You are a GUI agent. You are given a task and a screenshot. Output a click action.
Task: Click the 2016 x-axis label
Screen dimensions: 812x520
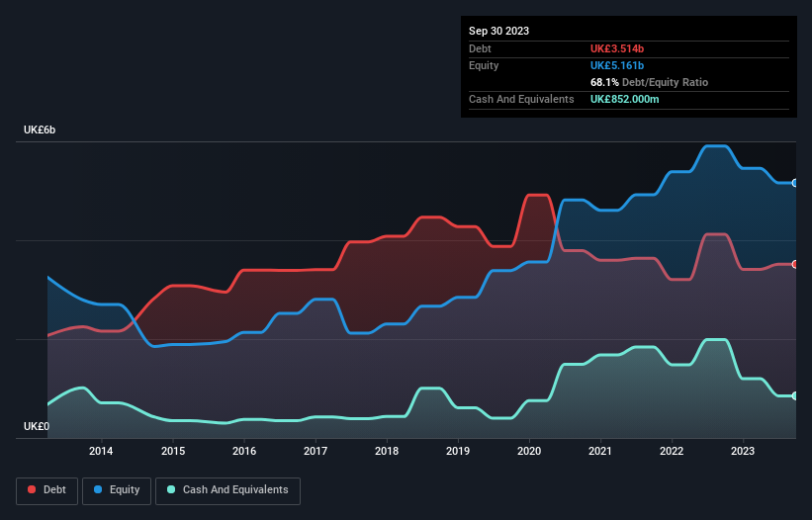244,451
